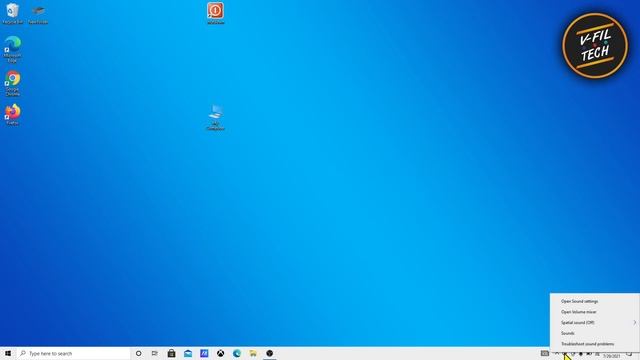Screen dimensions: 640x360
Task: Choose Open Sound settings
Action: pos(594,301)
